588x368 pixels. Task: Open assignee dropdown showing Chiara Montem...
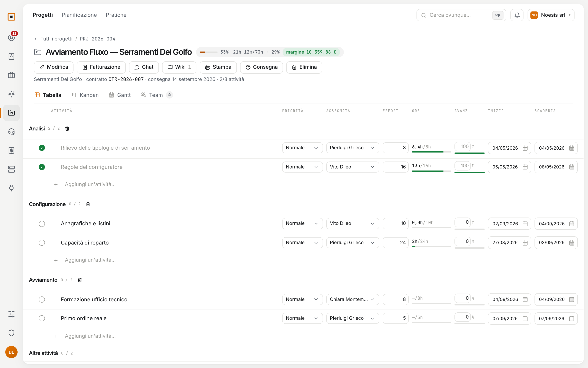352,299
